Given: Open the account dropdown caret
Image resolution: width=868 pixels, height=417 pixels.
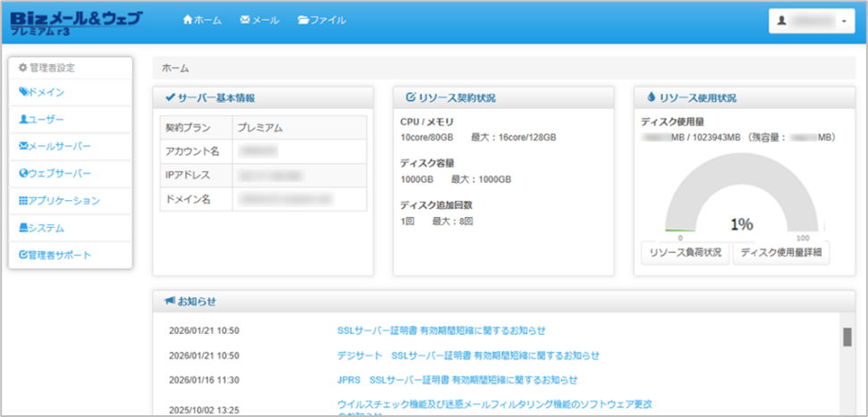Looking at the screenshot, I should (x=844, y=21).
